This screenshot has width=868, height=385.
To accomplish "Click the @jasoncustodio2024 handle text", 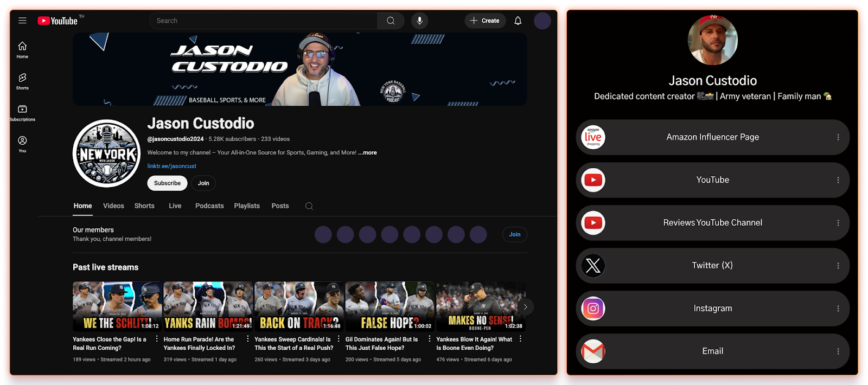I will (x=175, y=139).
